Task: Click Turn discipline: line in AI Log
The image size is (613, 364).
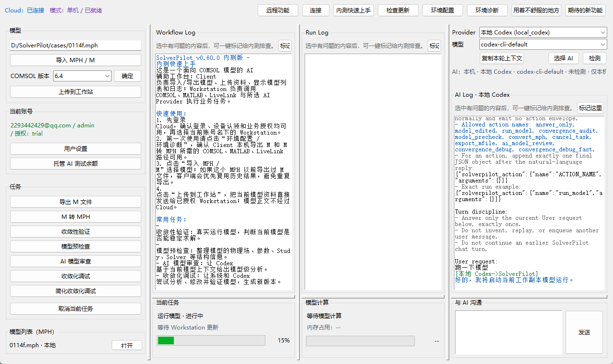Action: point(482,211)
